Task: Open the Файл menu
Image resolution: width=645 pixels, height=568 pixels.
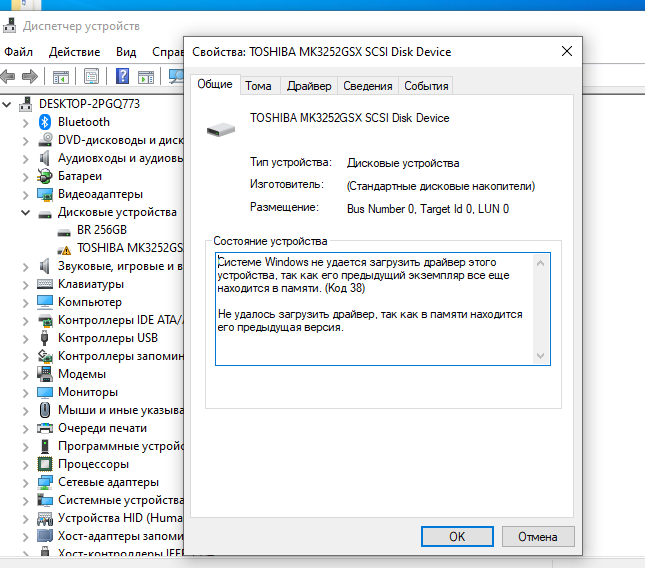Action: 19,52
